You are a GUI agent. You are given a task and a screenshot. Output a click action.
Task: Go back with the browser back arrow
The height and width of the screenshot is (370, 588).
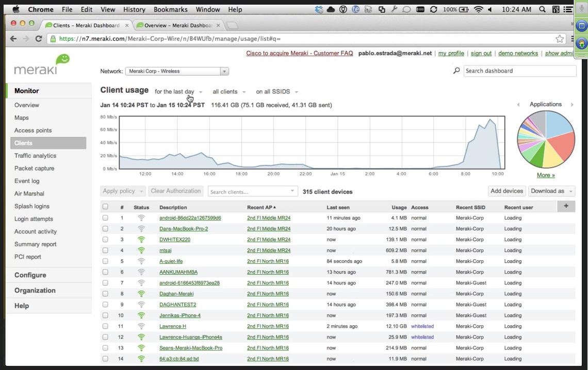(13, 39)
